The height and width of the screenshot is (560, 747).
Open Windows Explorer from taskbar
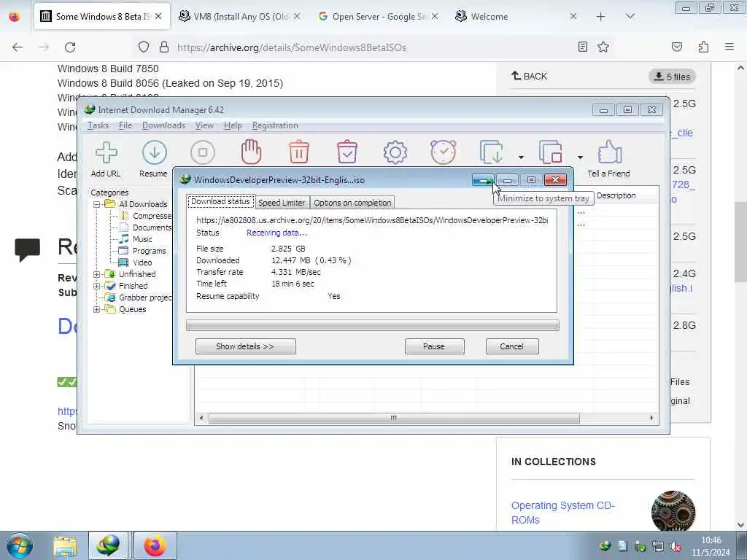point(65,546)
